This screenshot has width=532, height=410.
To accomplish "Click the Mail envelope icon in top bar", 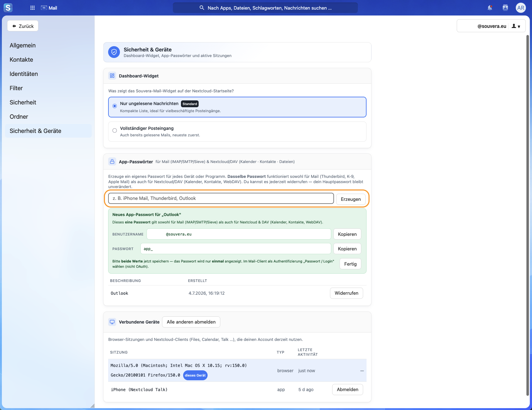I will point(44,8).
